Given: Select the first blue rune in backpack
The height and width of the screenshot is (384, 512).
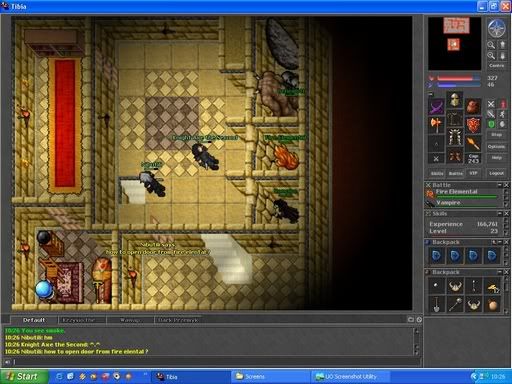Looking at the screenshot, I should (x=436, y=256).
